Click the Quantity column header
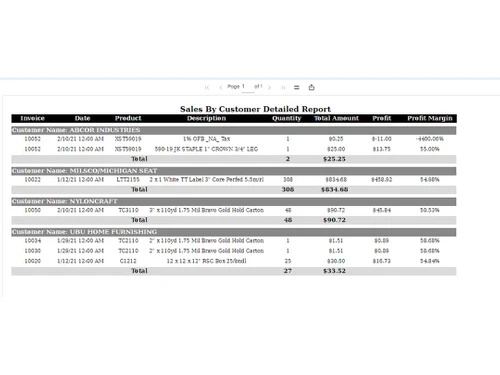Viewport: 500px width, 375px height. tap(287, 118)
